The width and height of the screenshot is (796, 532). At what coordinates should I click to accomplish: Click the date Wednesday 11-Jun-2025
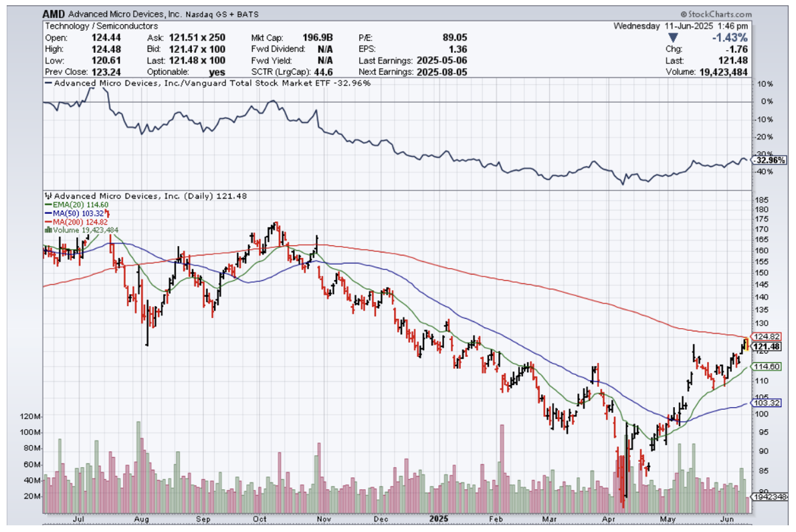tap(663, 26)
